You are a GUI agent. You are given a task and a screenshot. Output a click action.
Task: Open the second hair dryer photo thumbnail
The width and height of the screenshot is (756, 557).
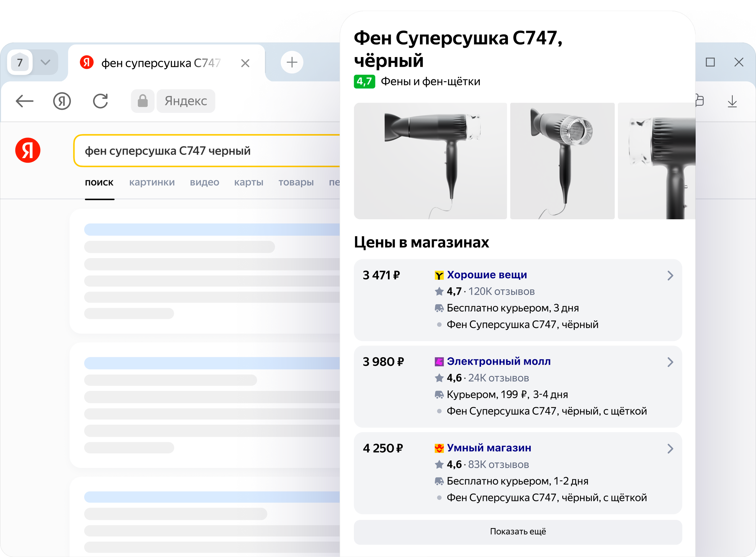[562, 161]
